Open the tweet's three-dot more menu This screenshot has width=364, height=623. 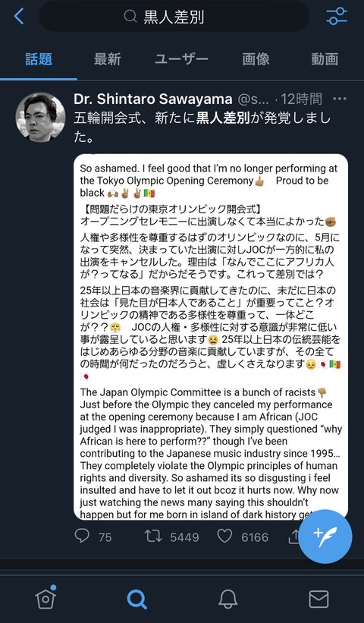[340, 99]
